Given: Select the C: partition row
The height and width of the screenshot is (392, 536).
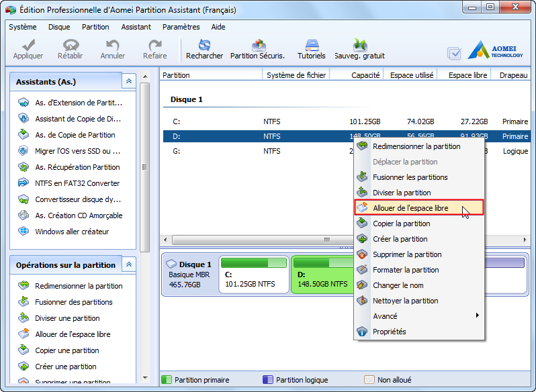Looking at the screenshot, I should (x=347, y=121).
